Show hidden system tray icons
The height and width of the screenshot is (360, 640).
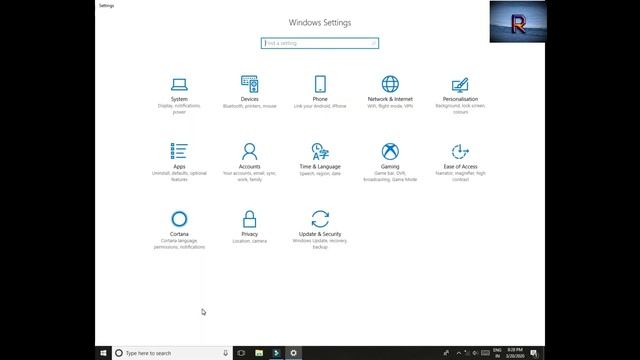point(458,353)
